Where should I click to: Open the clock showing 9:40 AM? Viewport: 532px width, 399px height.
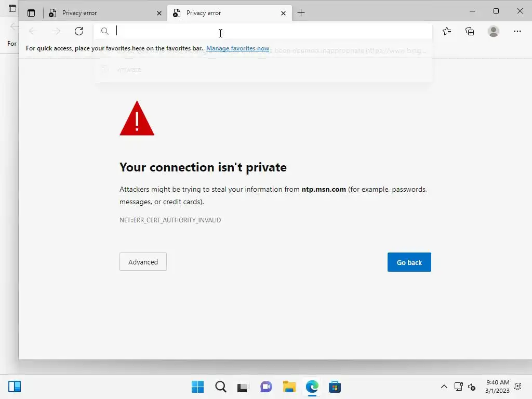point(497,387)
